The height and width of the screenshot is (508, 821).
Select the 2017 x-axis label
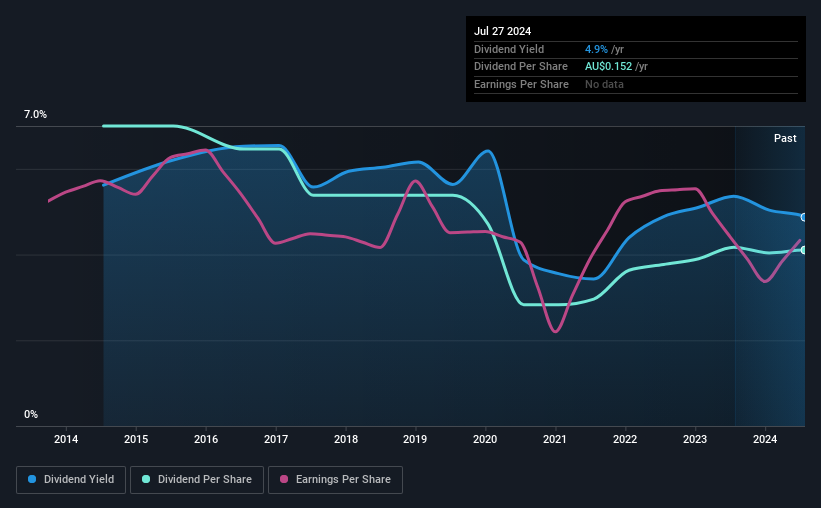276,439
